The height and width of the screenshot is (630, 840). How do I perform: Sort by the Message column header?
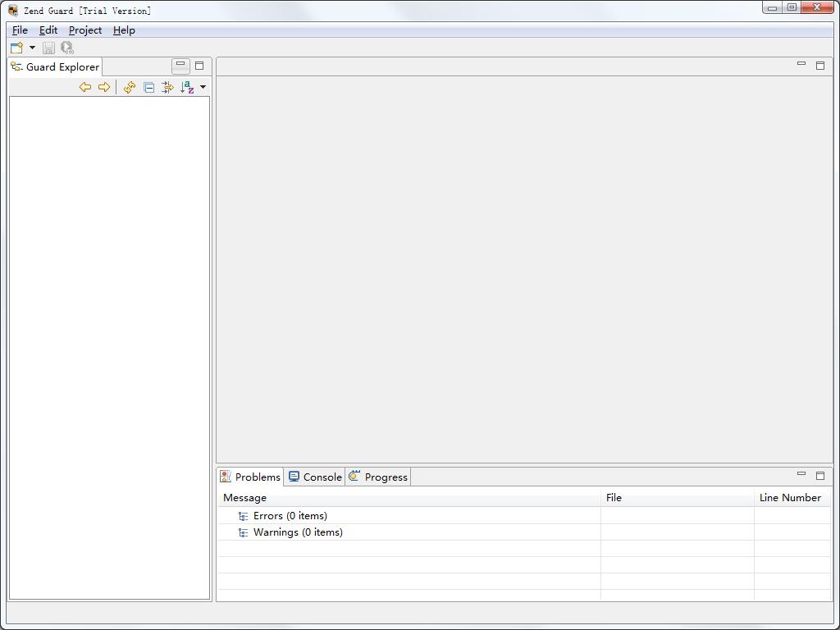tap(409, 498)
